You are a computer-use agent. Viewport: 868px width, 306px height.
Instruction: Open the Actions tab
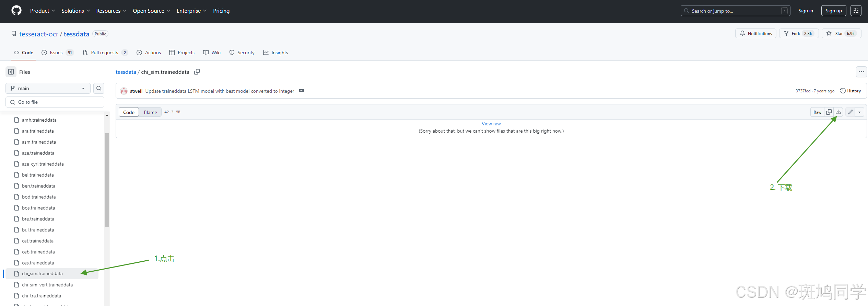click(149, 53)
